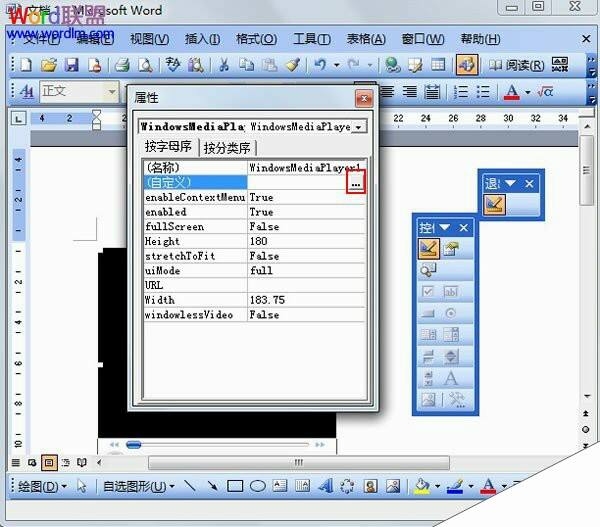Insert a hyperlink with the globe icon
This screenshot has height=527, width=600.
[392, 65]
